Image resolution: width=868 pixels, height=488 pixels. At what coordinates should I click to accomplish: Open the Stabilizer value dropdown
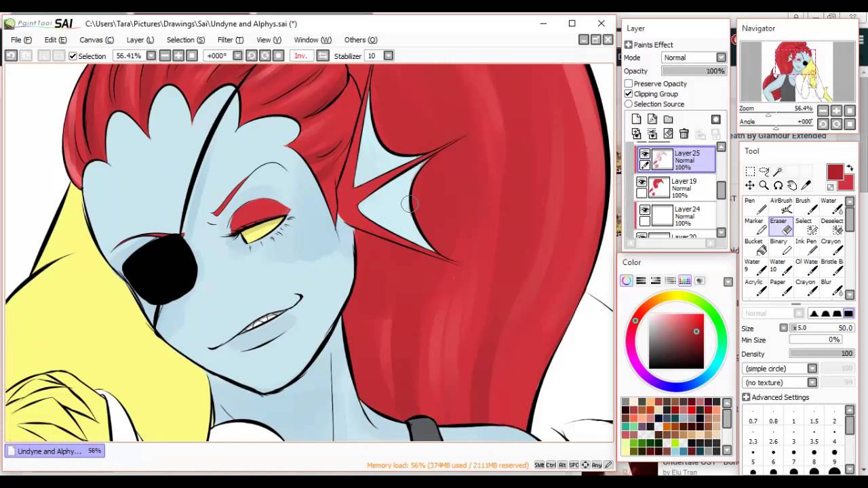389,56
